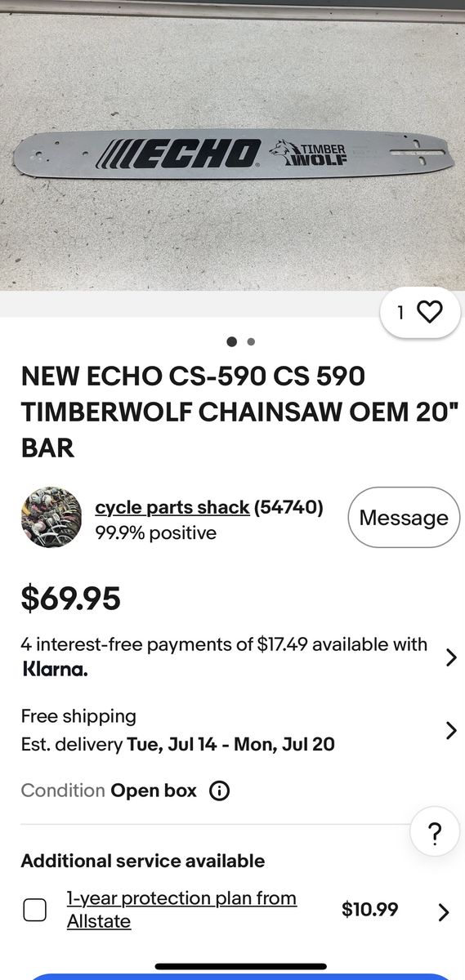
Task: Open the 1-year protection plan from Allstate link
Action: [x=181, y=910]
